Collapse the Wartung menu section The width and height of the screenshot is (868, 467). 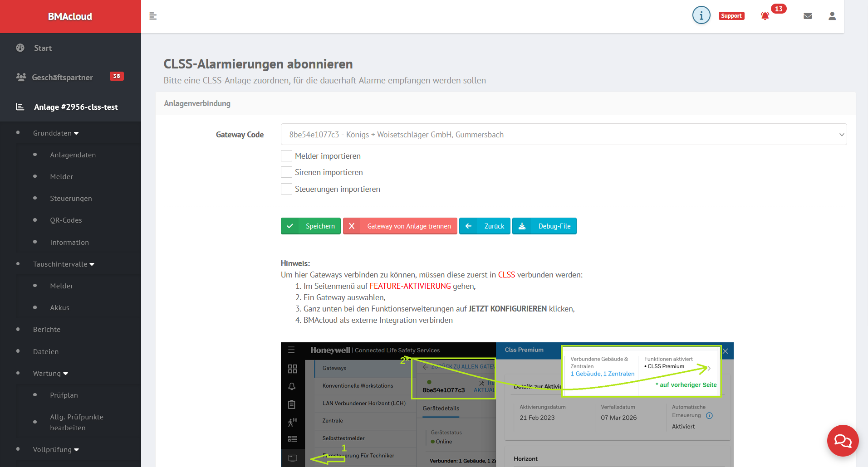point(50,374)
